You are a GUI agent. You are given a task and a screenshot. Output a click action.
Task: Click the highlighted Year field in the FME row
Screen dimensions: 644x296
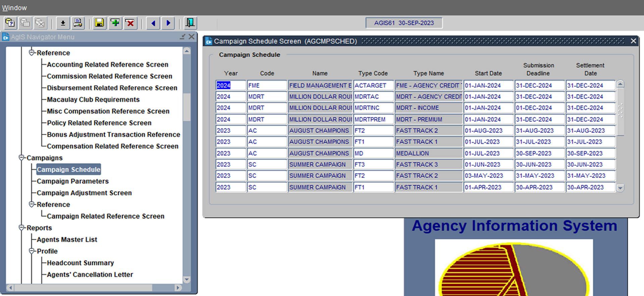click(231, 85)
